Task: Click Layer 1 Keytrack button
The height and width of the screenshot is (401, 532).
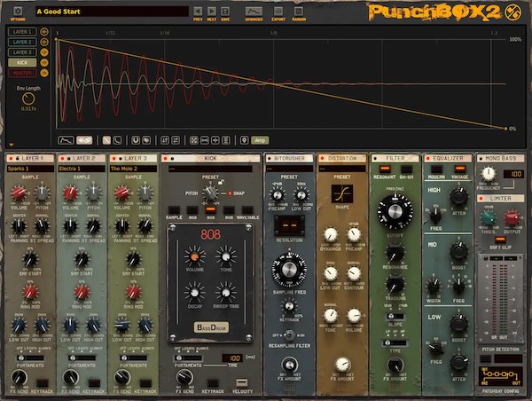Action: click(43, 383)
